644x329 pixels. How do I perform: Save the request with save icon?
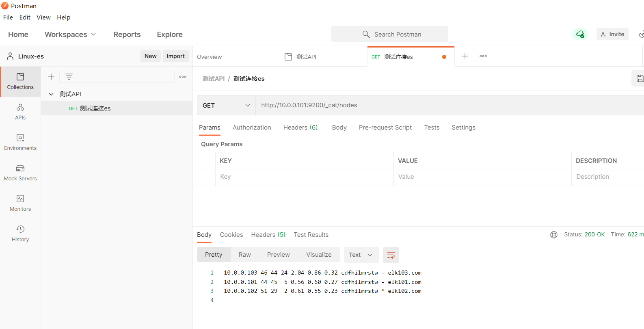[640, 78]
